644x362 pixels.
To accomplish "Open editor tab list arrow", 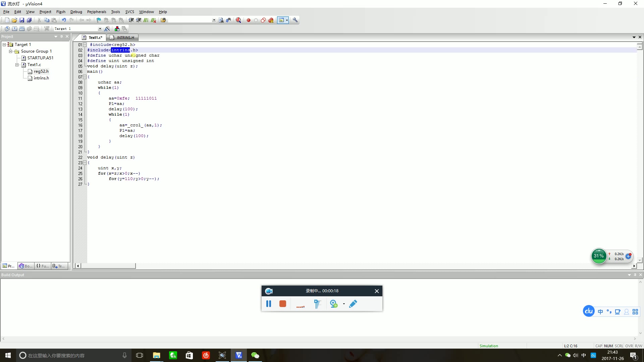I will click(634, 37).
